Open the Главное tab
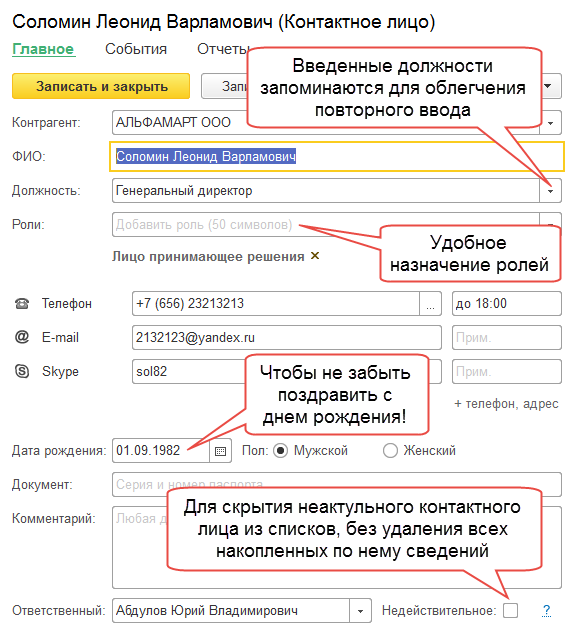The image size is (579, 635). point(44,49)
